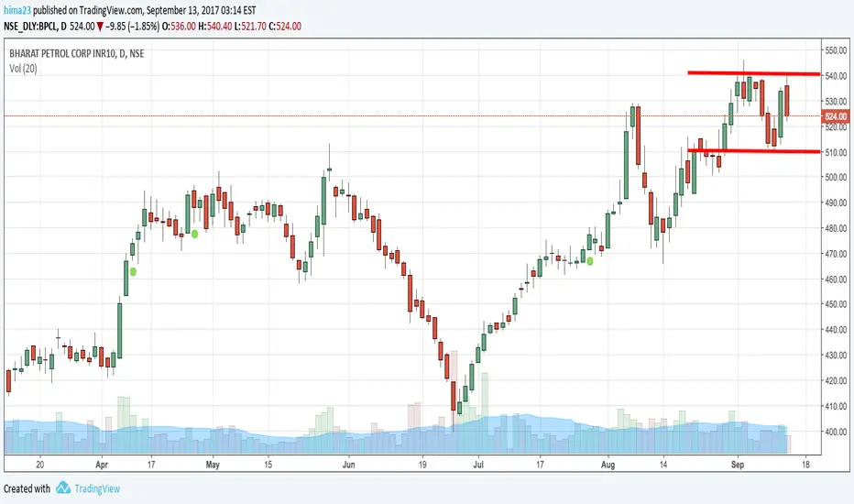This screenshot has height=504, width=854.
Task: Click the 500.00 price axis label
Action: click(x=836, y=177)
